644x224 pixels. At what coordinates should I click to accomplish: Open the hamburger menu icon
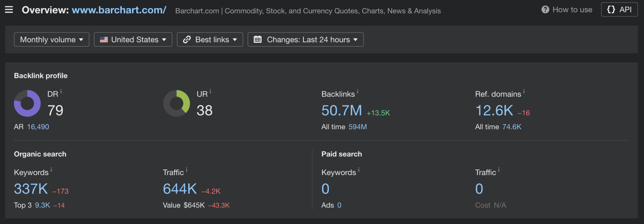click(9, 10)
